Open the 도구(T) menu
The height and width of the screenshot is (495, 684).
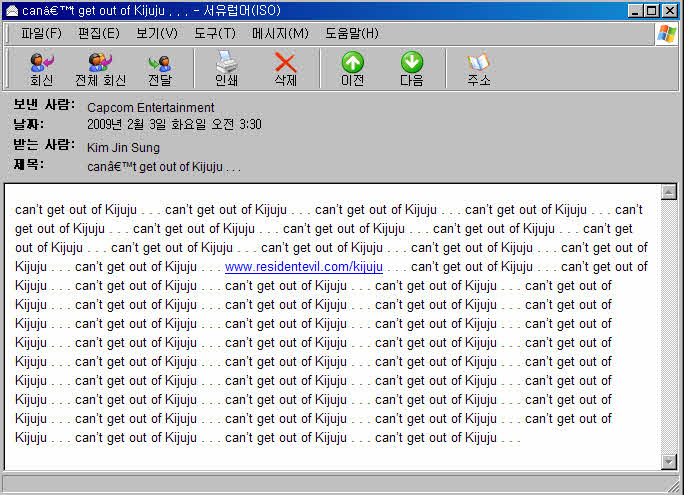pos(214,33)
